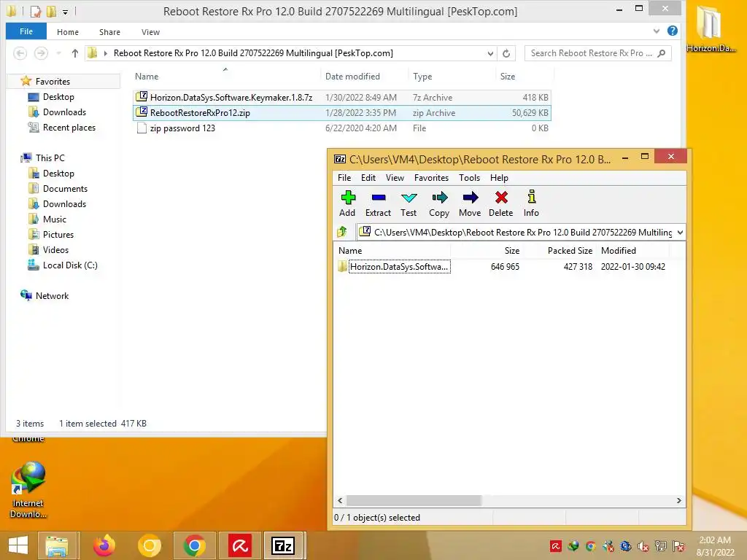
Task: Click the 7-Zip Extract toolbar icon
Action: tap(379, 197)
